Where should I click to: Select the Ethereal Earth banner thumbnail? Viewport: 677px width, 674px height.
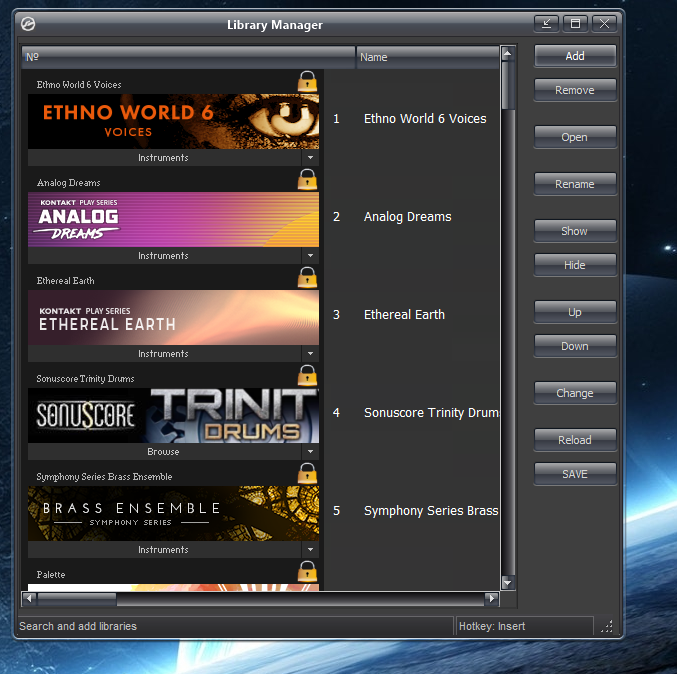pyautogui.click(x=173, y=318)
